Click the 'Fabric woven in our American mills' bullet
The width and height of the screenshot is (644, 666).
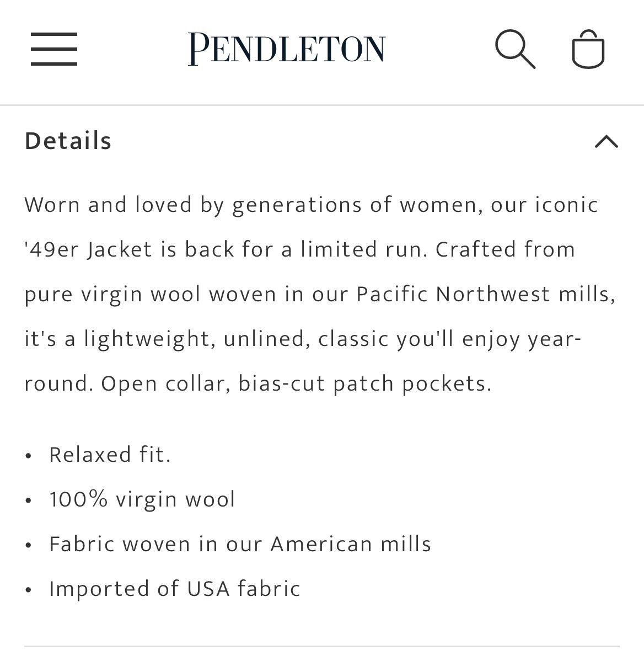point(240,544)
